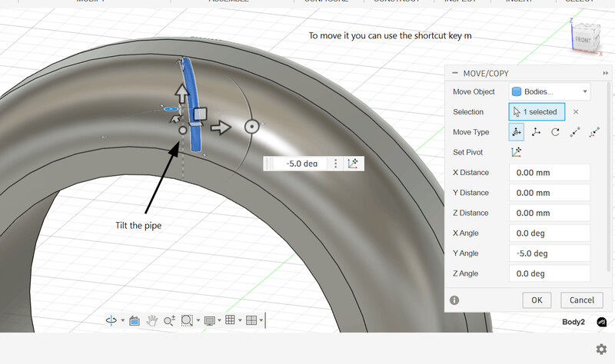Click the info icon in Move/Copy dialog

[x=454, y=300]
